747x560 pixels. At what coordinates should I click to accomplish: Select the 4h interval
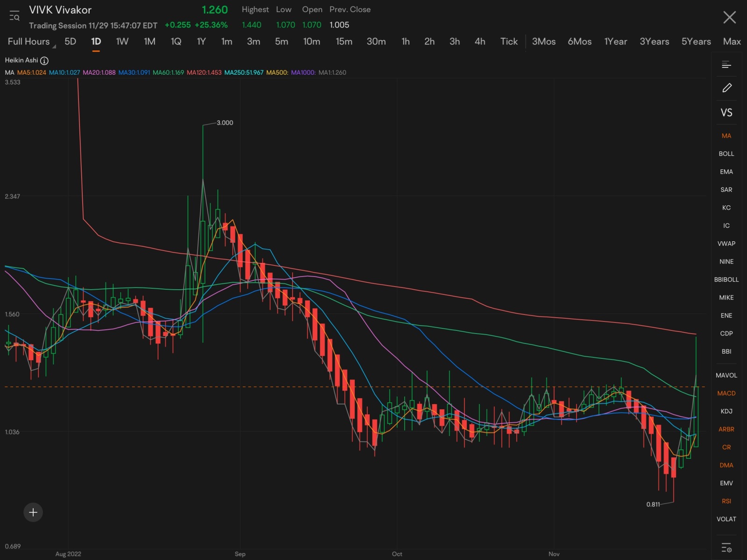coord(479,42)
